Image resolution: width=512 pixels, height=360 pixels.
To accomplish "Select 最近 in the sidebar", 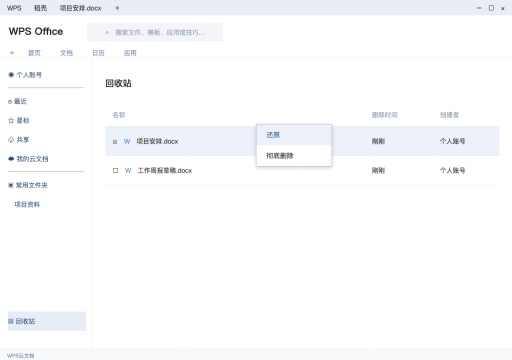I will click(20, 101).
